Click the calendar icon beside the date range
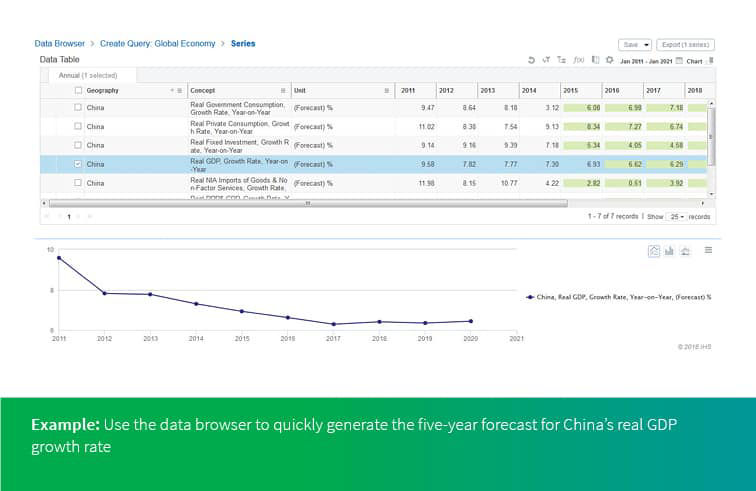Screen dimensions: 756x491 pos(679,61)
